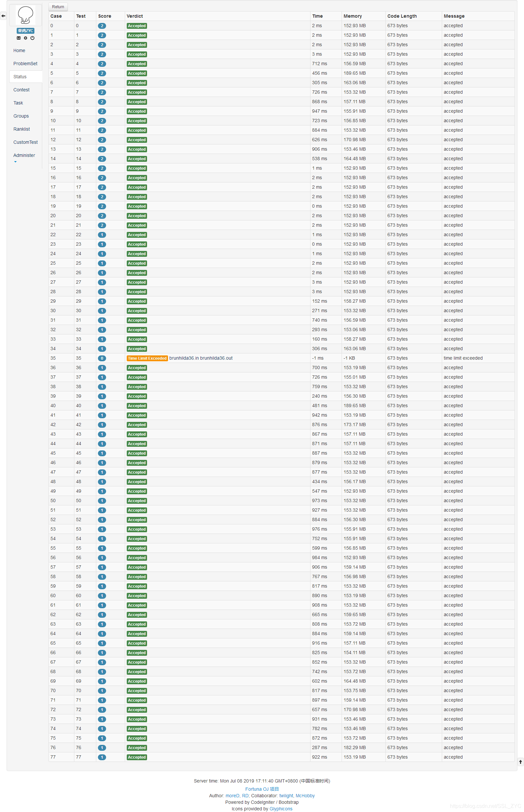Open the twilight collaborator link

tap(286, 796)
